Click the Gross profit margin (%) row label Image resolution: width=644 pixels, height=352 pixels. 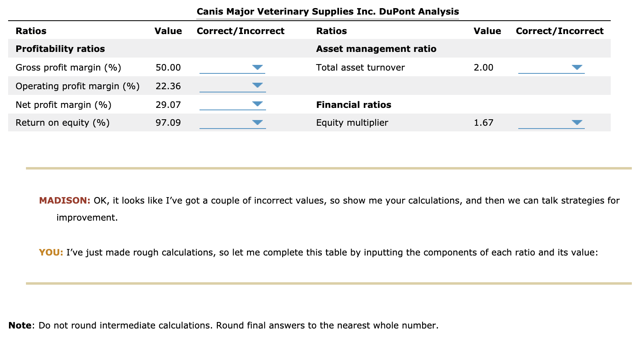tap(68, 67)
